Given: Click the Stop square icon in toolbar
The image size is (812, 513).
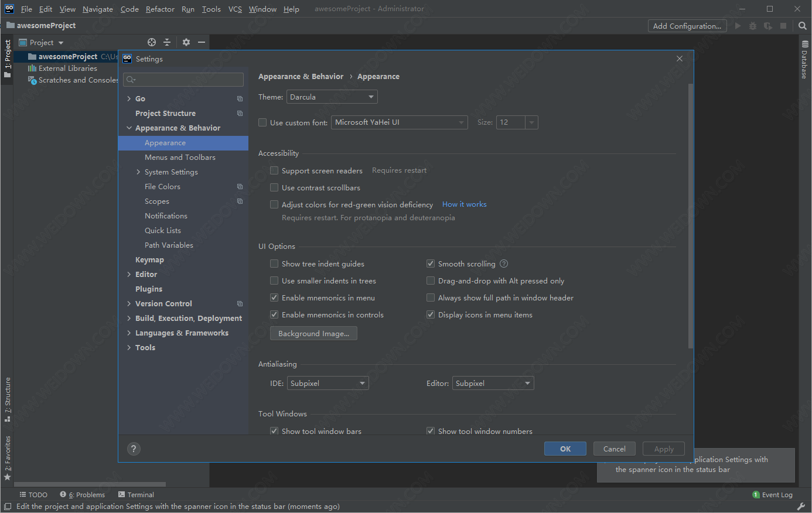Looking at the screenshot, I should (x=783, y=26).
